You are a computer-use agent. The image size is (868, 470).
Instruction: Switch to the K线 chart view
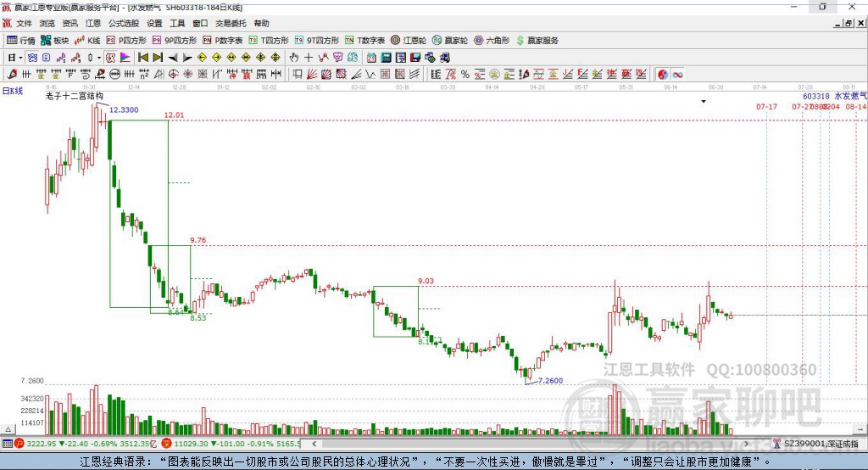click(x=87, y=41)
